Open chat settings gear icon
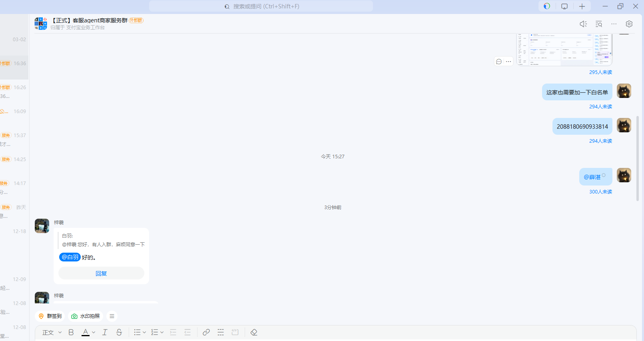Viewport: 644px width, 341px height. click(629, 24)
